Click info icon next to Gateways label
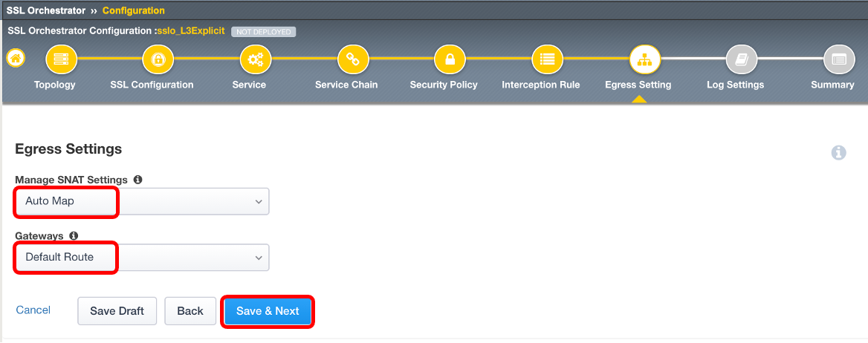 pyautogui.click(x=74, y=235)
